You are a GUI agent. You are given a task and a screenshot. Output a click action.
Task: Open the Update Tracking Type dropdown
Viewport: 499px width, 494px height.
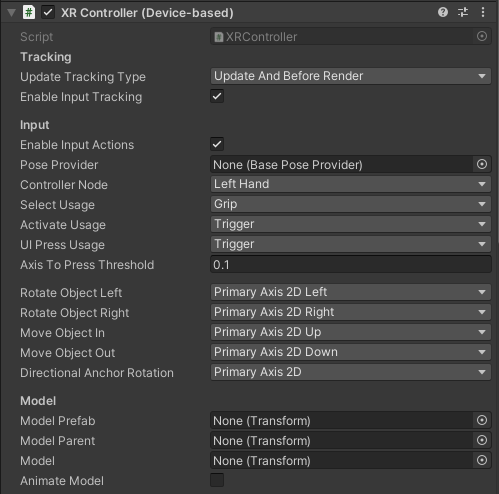pyautogui.click(x=351, y=76)
